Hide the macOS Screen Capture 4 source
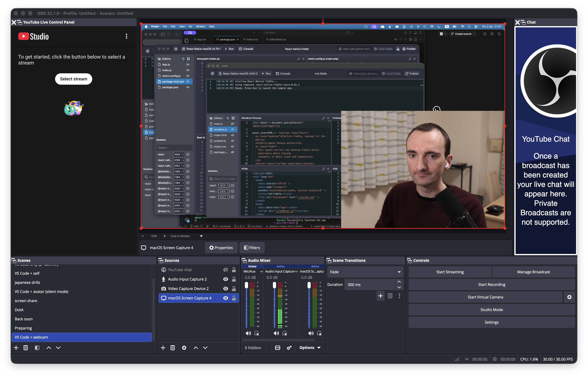The image size is (588, 377). click(226, 298)
